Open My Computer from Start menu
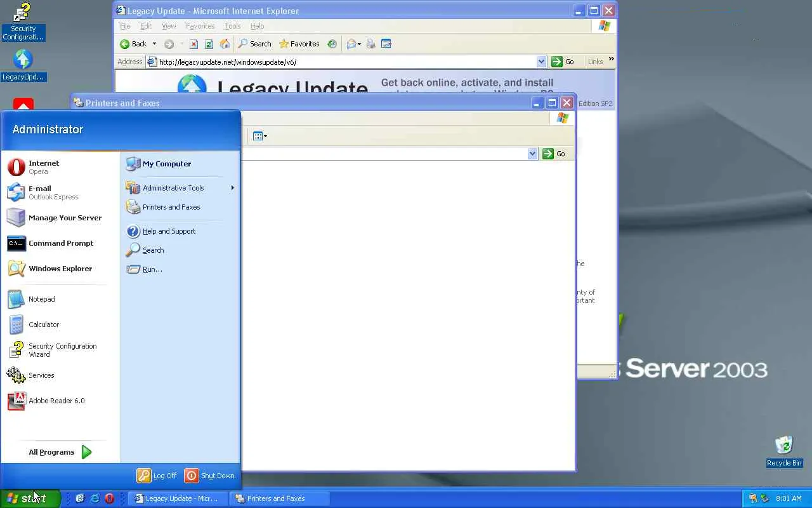Viewport: 812px width, 508px height. [x=180, y=164]
